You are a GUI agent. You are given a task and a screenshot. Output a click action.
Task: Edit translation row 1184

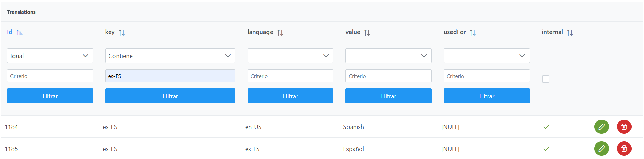[x=601, y=127]
